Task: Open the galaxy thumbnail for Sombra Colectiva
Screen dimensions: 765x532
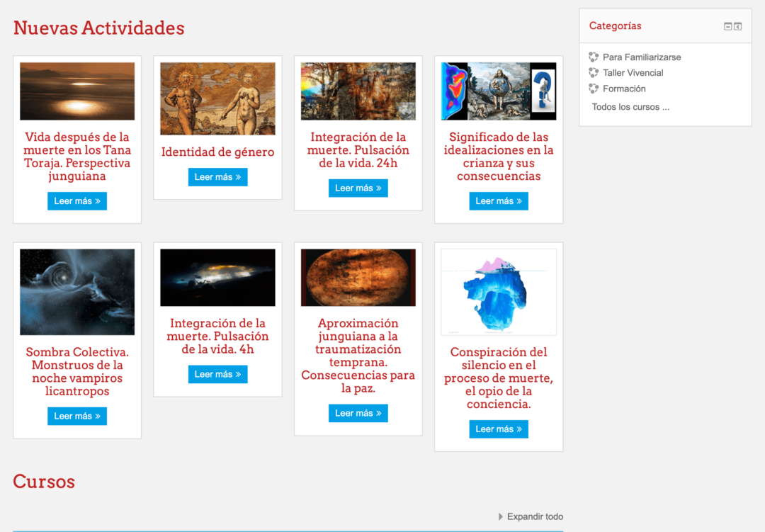Action: [x=77, y=292]
